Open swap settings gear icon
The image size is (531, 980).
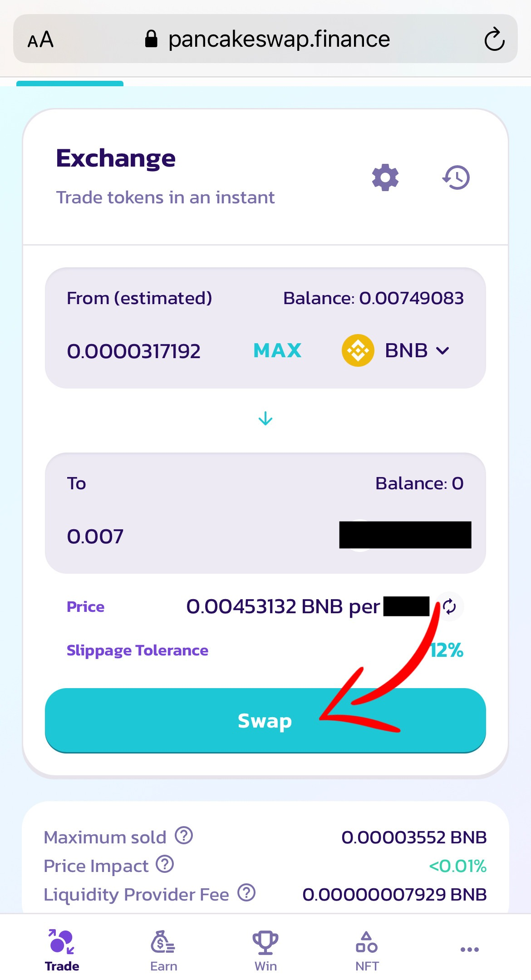pyautogui.click(x=385, y=177)
